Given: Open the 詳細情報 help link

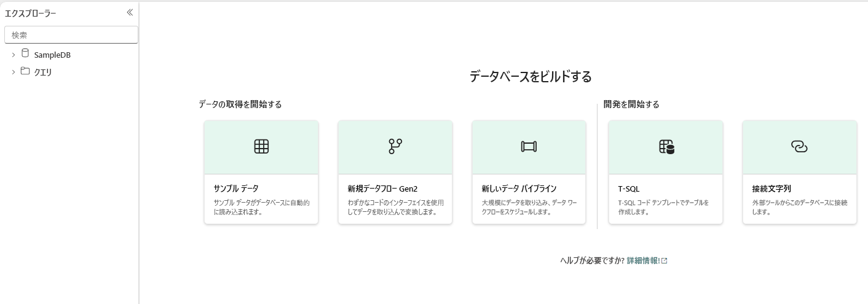Looking at the screenshot, I should [x=643, y=261].
